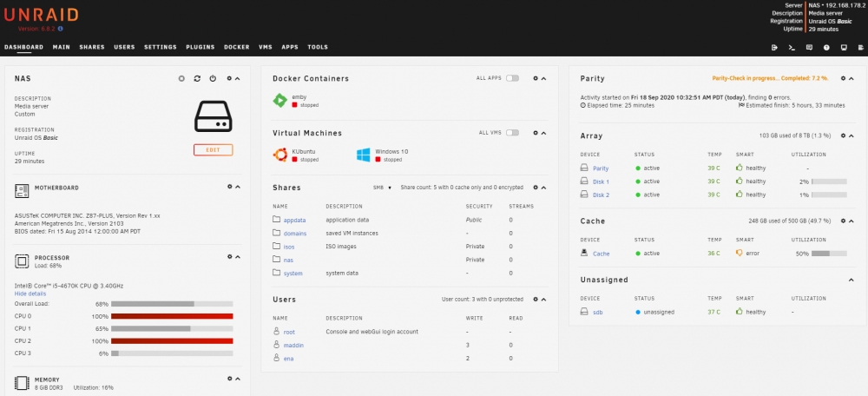Open the maddin user link
868x396 pixels.
coord(293,345)
